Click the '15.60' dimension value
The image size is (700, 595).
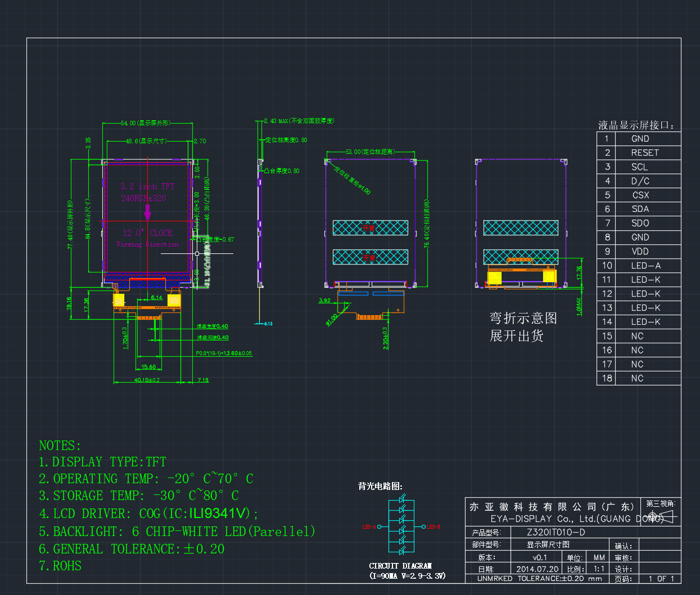(x=148, y=367)
